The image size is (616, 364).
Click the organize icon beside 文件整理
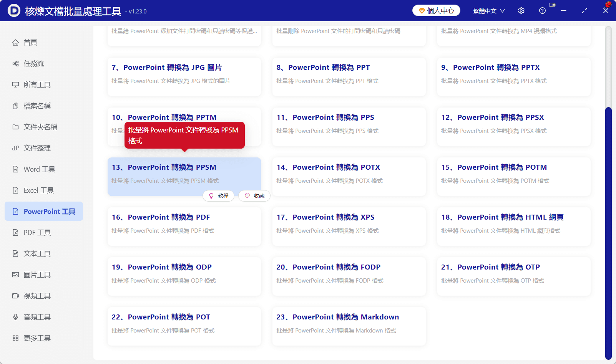(15, 148)
